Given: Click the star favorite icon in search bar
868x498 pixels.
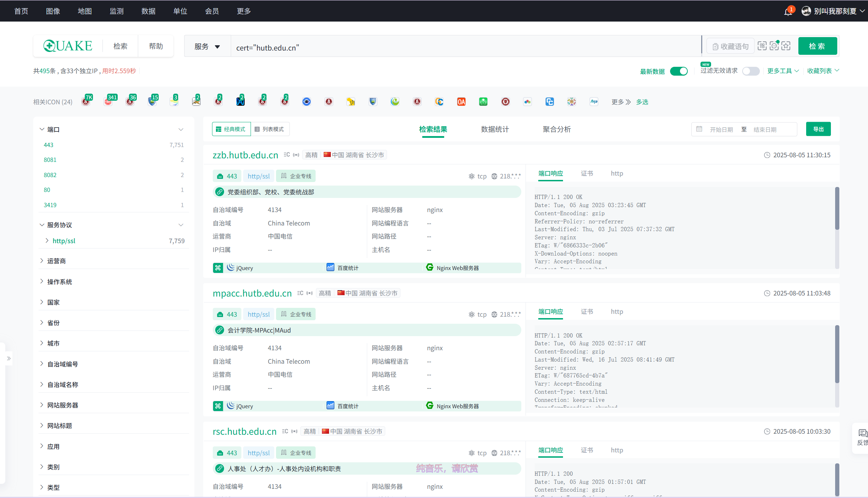Looking at the screenshot, I should [786, 46].
